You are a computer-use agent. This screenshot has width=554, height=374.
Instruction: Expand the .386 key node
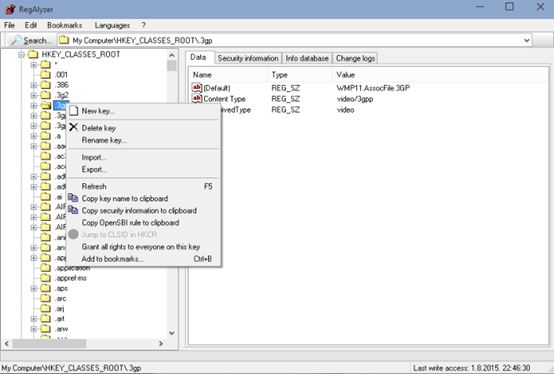34,85
